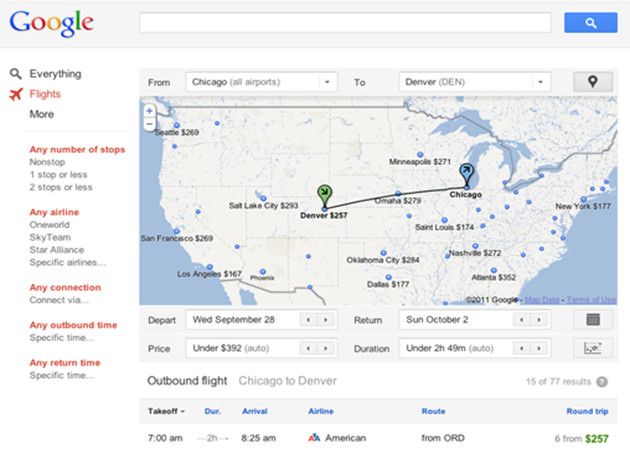
Task: Click the blue Chicago map marker
Action: 466,174
